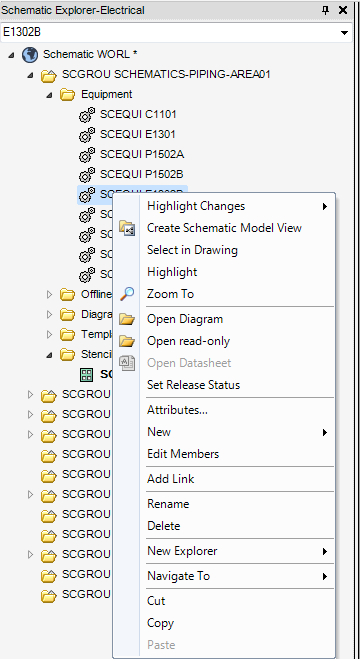Click the gear icon beside SCEQUI C1101
Viewport: 360px width, 659px height.
tap(87, 115)
